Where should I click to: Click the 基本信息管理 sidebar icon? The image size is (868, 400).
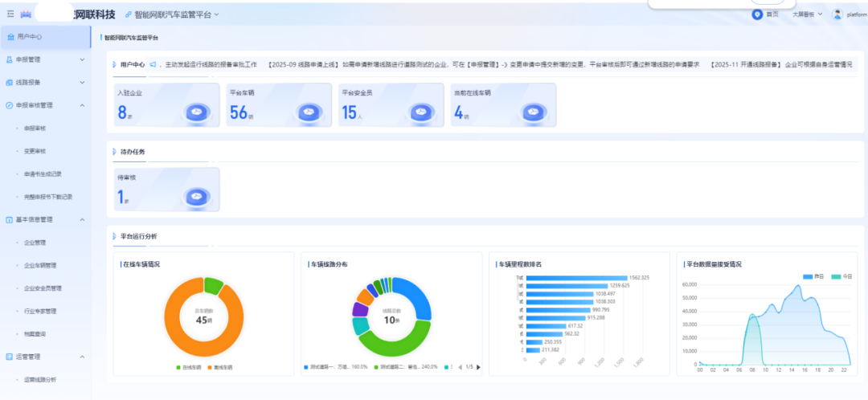(x=9, y=219)
